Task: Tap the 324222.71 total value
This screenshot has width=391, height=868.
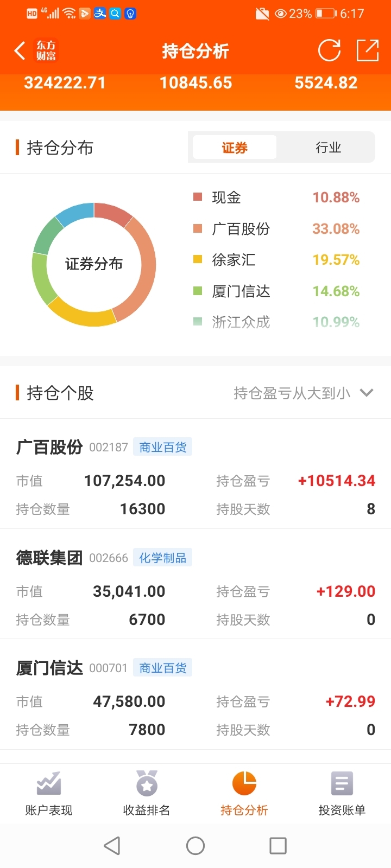Action: pyautogui.click(x=65, y=82)
